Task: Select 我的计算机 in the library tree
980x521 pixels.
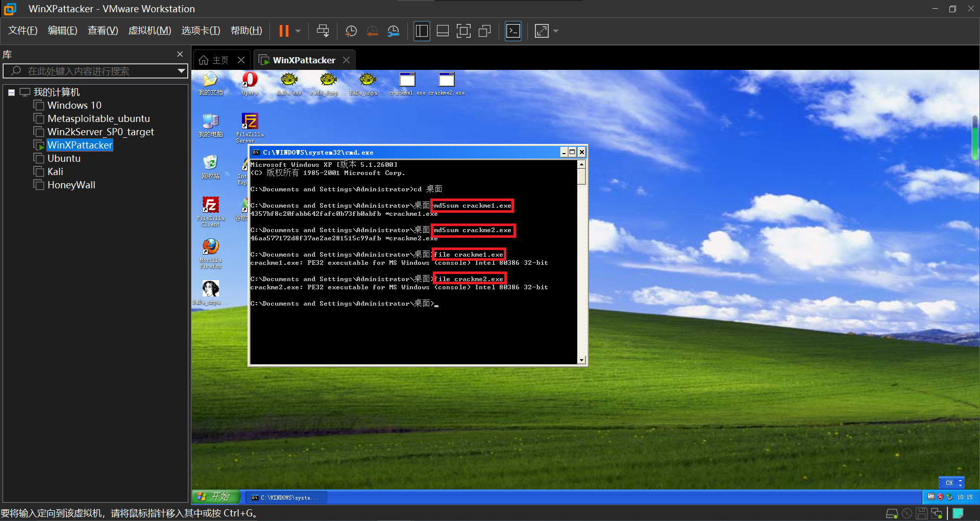Action: point(57,92)
